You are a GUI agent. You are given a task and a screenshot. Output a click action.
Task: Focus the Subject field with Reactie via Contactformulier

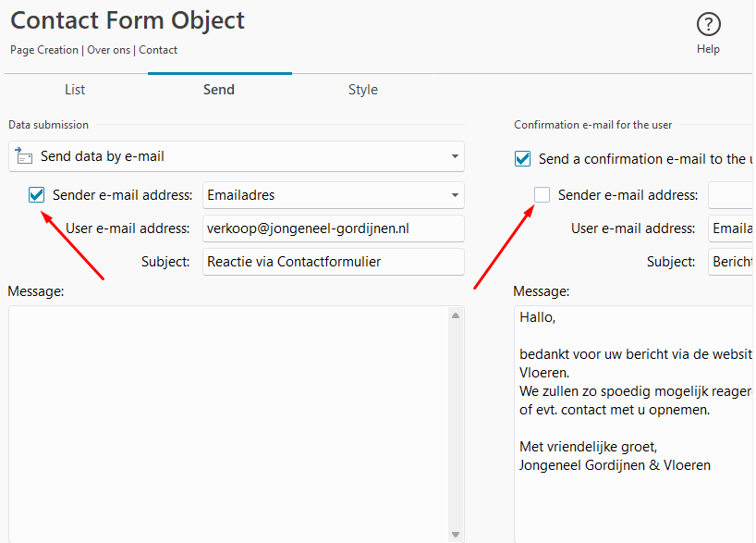coord(333,262)
